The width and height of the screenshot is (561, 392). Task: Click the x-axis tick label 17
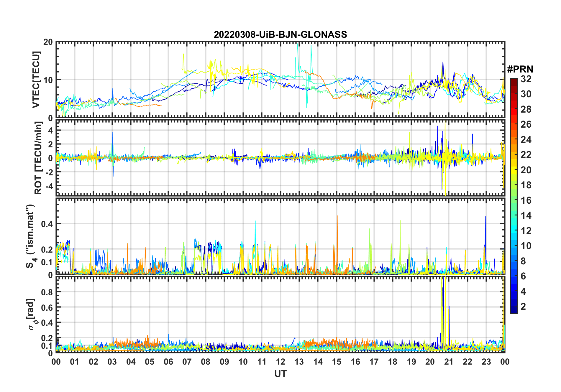[x=374, y=362]
